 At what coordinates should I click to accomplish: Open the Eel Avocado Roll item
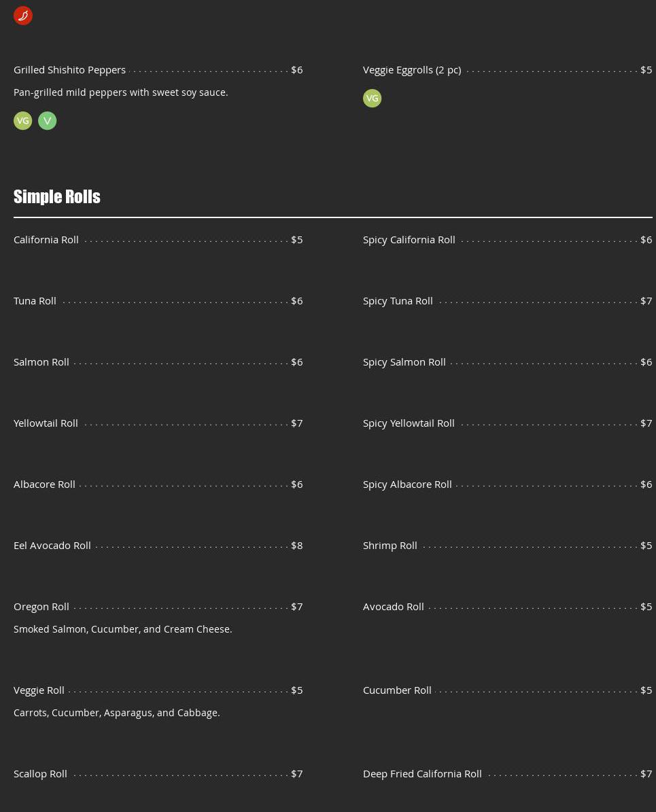click(52, 546)
